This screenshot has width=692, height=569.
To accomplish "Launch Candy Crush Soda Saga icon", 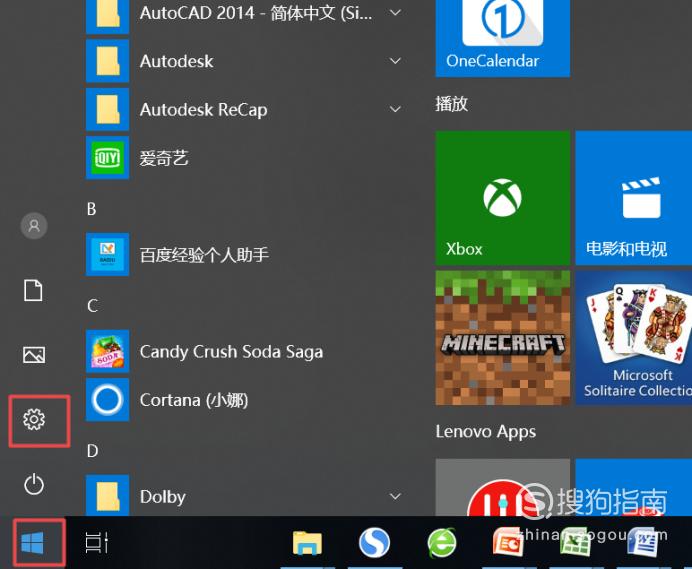I will [x=107, y=351].
